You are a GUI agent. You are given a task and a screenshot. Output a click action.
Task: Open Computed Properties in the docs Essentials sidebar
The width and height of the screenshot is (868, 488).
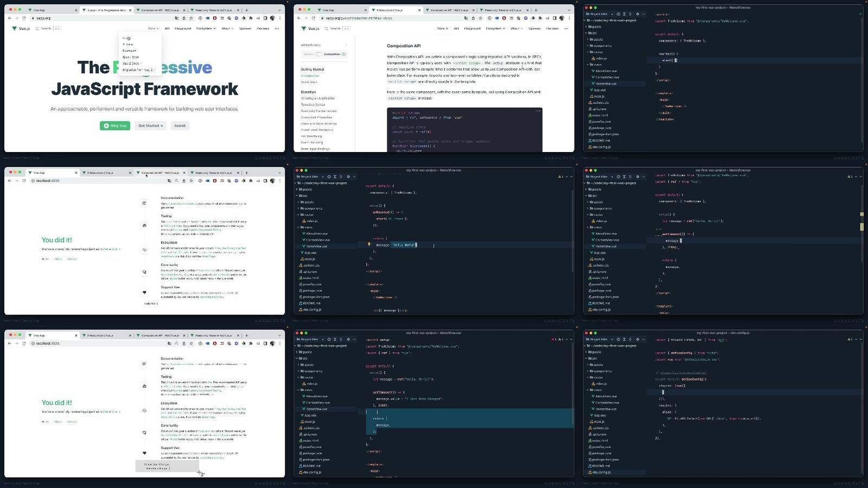point(316,117)
